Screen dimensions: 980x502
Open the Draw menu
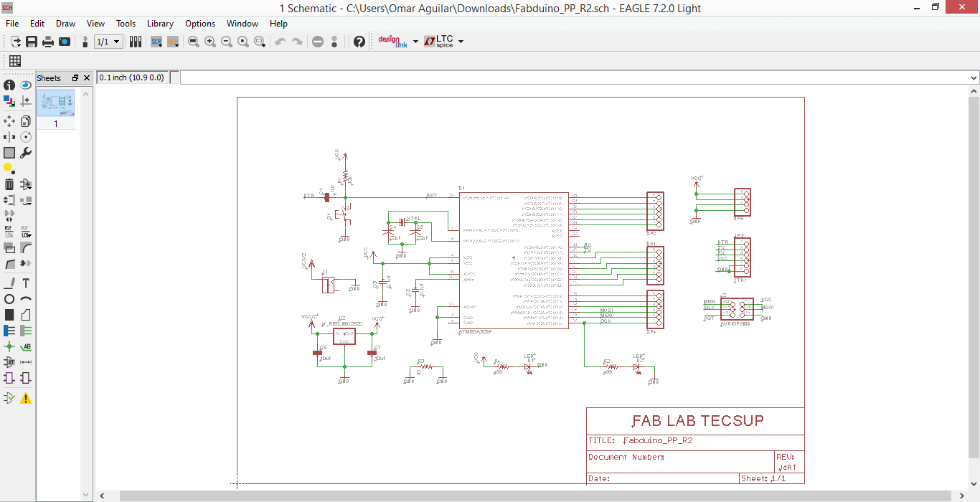click(x=65, y=24)
